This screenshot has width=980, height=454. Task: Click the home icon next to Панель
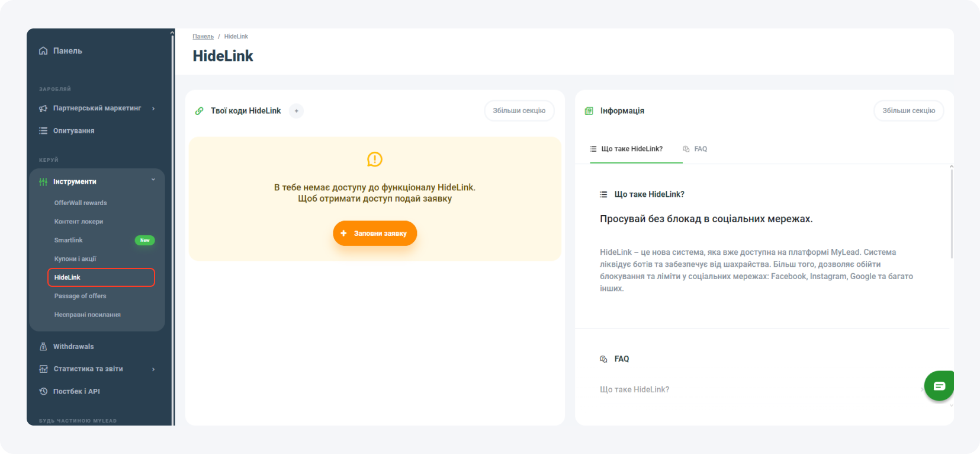coord(43,51)
